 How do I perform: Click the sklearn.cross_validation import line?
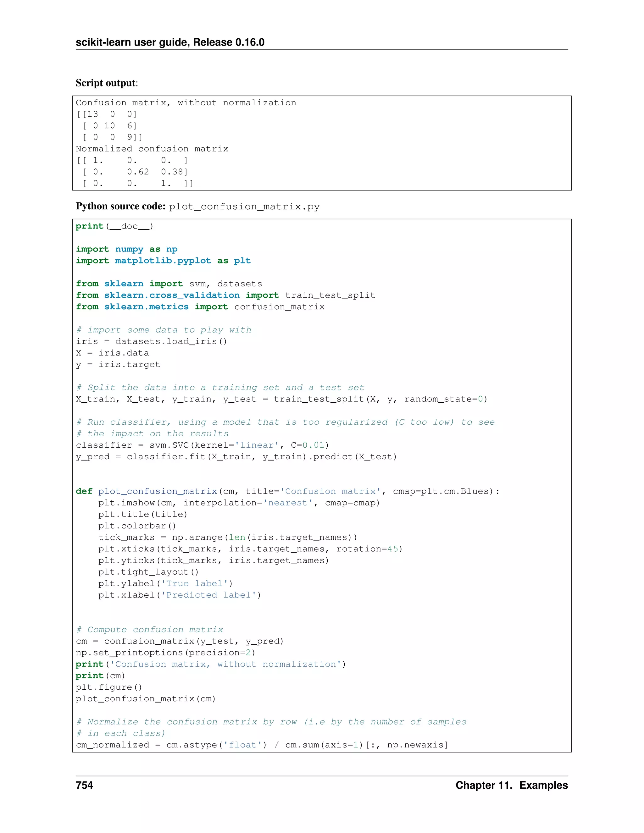coord(225,295)
